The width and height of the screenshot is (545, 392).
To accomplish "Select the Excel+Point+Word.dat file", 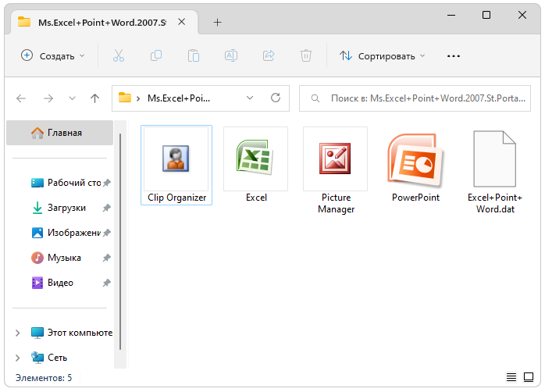I will [495, 170].
